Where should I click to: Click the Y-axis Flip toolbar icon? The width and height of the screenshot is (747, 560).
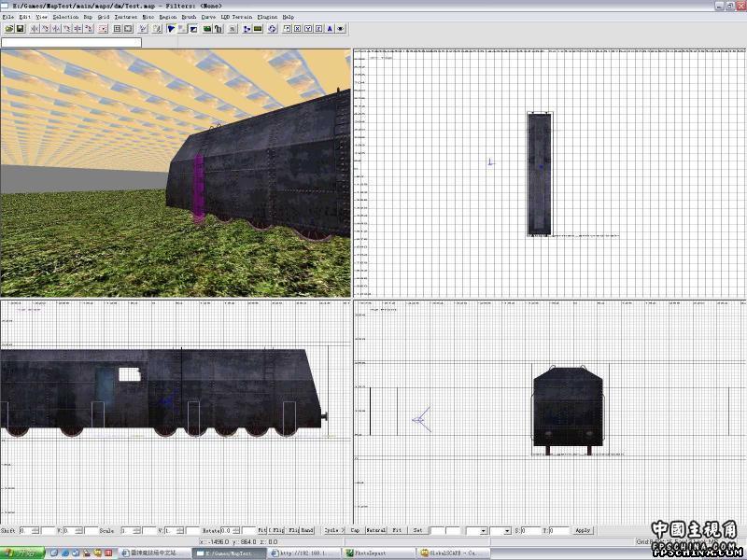(x=56, y=29)
